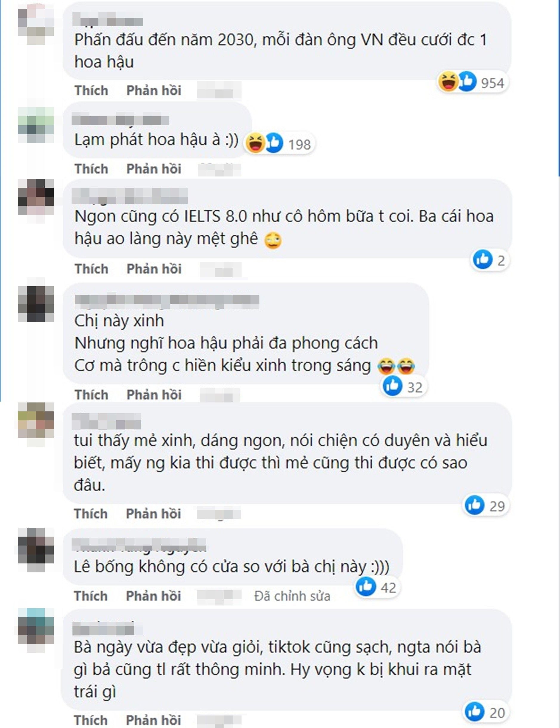
Task: Like the comment about năm 2030
Action: pos(91,90)
